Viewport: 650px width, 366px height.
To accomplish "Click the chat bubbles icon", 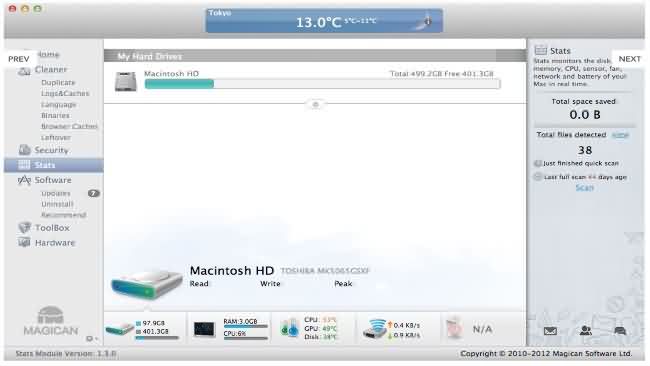I will [x=620, y=330].
